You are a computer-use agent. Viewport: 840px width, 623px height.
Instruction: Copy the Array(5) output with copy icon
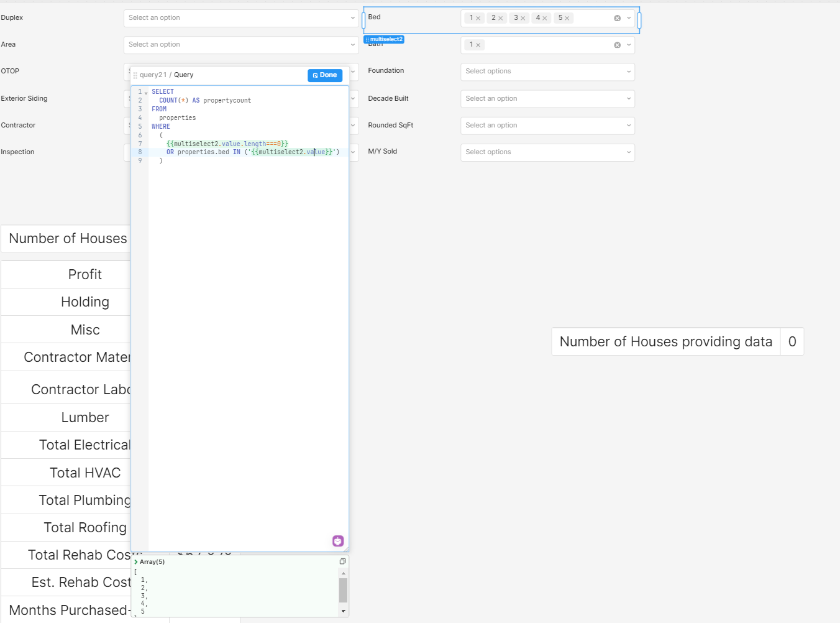coord(342,561)
